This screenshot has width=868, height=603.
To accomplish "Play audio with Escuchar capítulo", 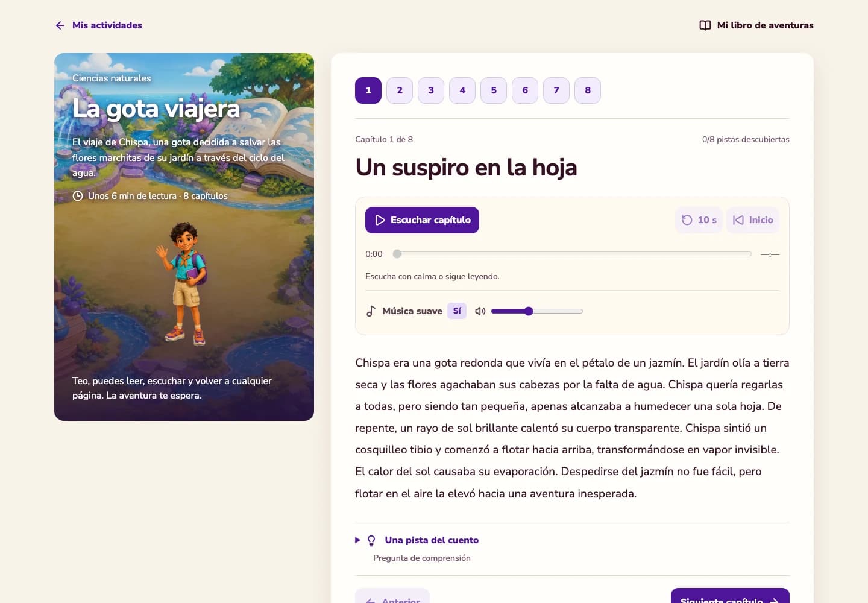I will [422, 220].
